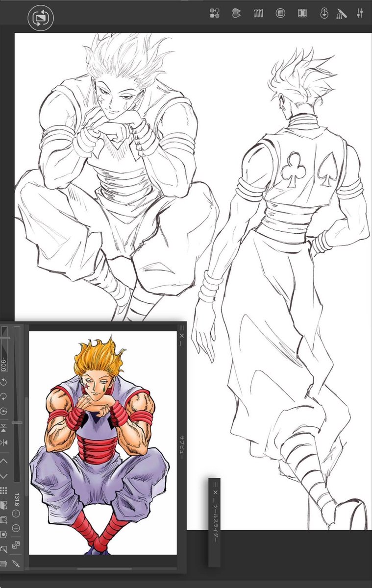Toggle the sub view eyedropper tool
This screenshot has height=588, width=372.
pyautogui.click(x=16, y=564)
